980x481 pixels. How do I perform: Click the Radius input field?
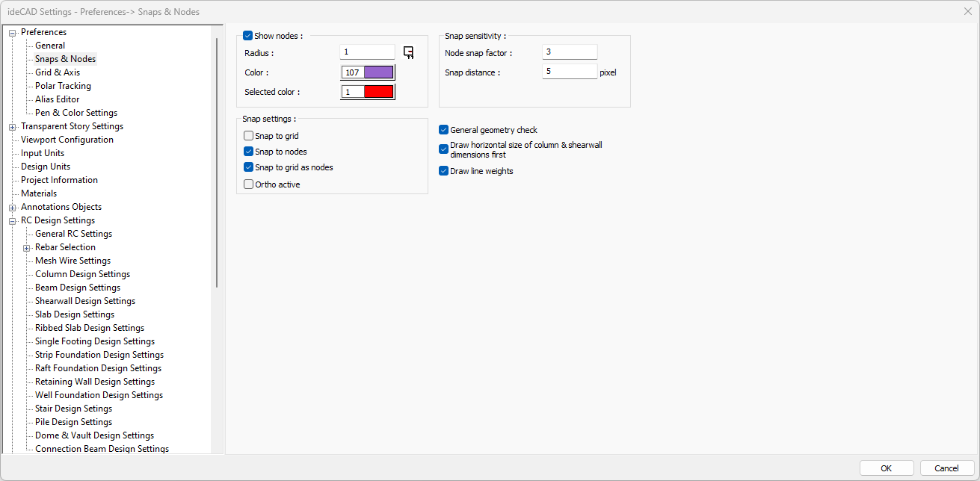coord(367,52)
